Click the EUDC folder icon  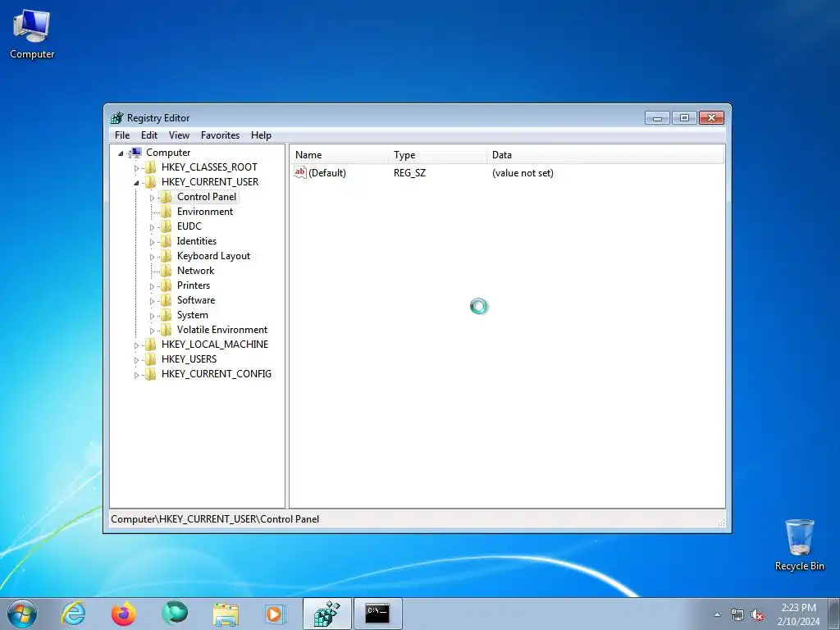167,226
